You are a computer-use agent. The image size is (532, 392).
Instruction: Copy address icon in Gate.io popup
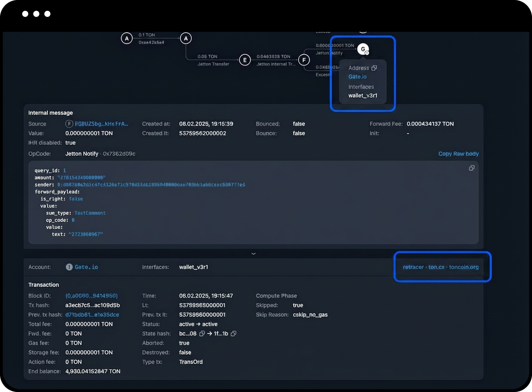point(374,68)
